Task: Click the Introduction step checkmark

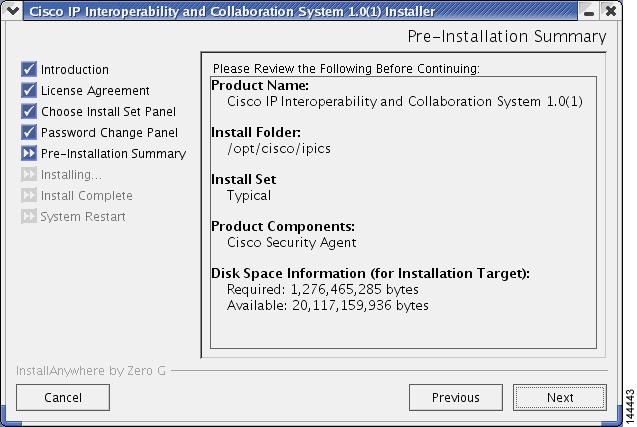Action: pos(29,70)
